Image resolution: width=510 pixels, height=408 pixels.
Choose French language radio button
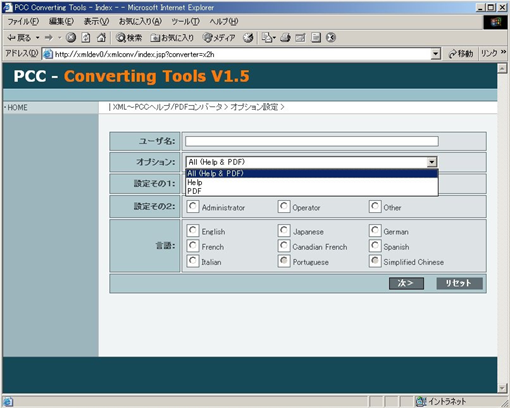tap(193, 246)
